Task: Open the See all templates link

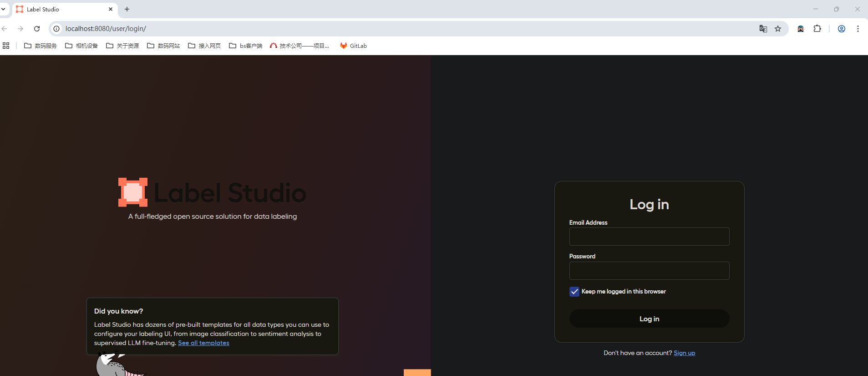Action: pyautogui.click(x=203, y=343)
